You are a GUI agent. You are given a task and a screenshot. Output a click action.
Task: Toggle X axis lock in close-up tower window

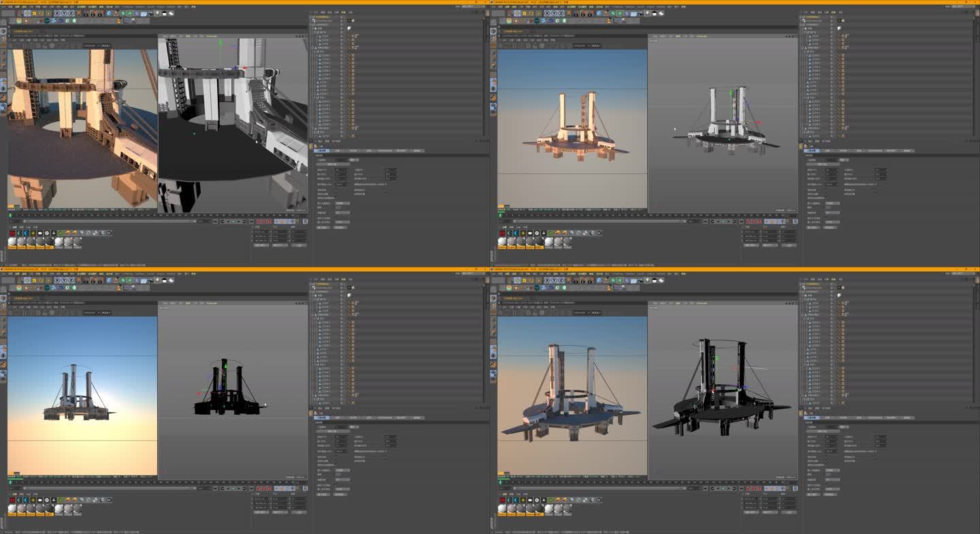[x=57, y=13]
